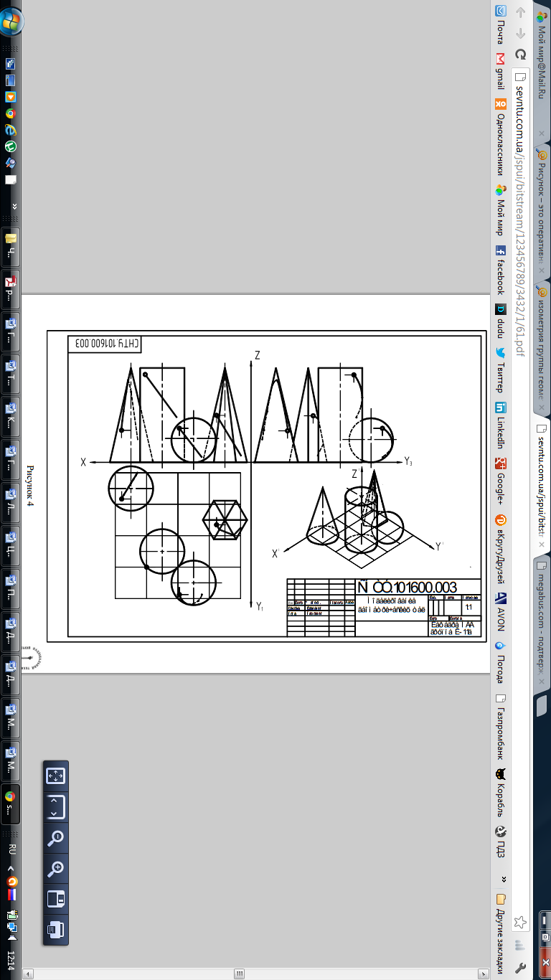Image resolution: width=551 pixels, height=980 pixels.
Task: Toggle the RU input language indicator
Action: 11,848
